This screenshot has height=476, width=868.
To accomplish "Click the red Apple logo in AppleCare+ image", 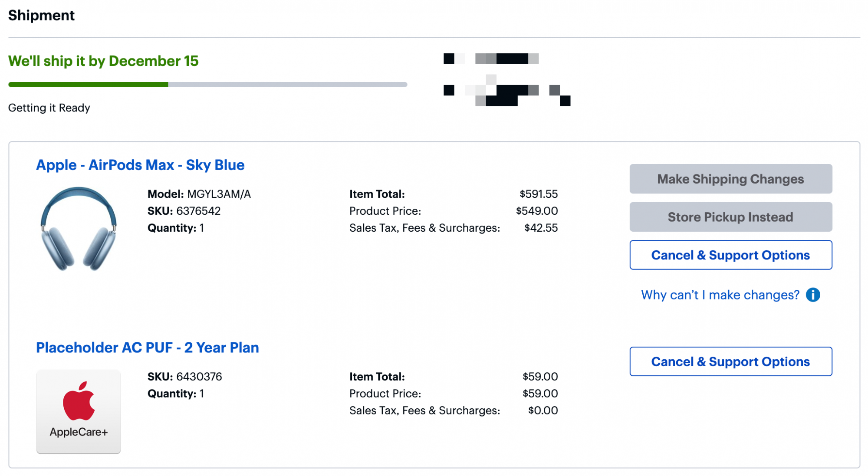I will point(79,401).
